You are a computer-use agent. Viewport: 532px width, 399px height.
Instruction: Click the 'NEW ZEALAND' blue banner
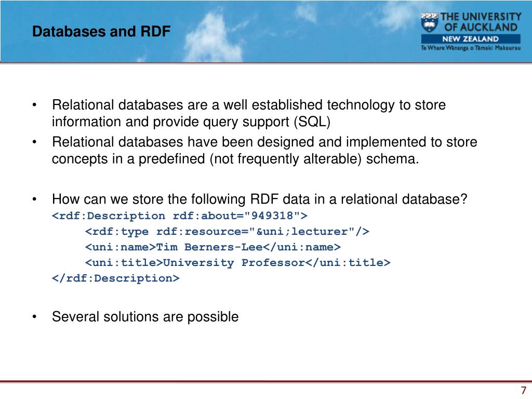[x=471, y=38]
